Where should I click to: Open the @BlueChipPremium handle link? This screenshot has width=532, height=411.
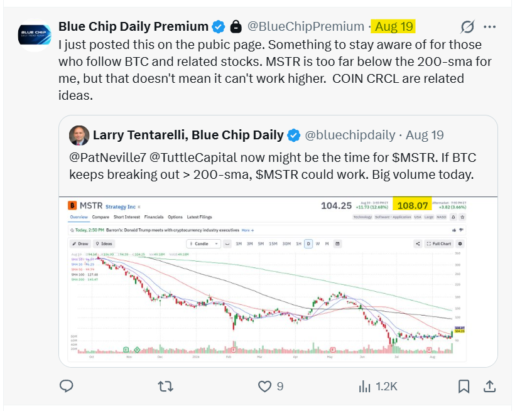(x=306, y=26)
